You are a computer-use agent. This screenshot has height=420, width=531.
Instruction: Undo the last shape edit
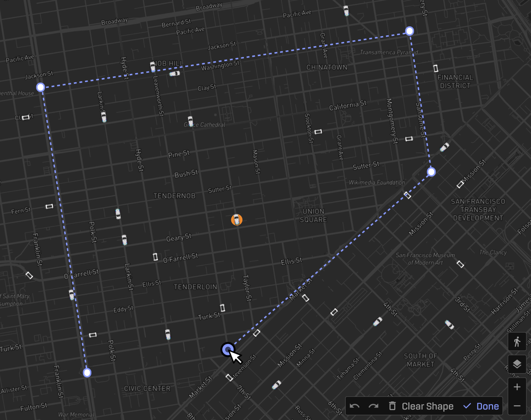point(355,406)
